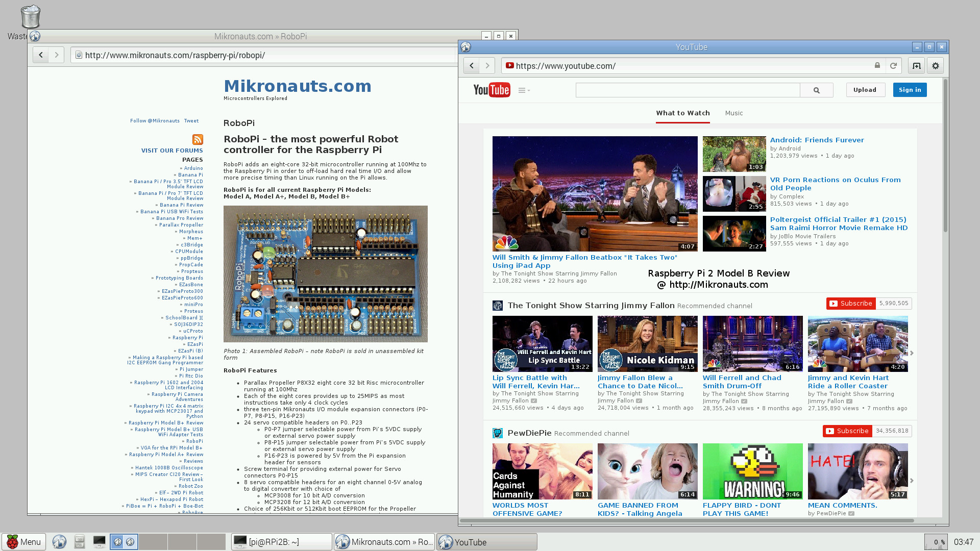Open Will Smith & Jimmy Fallon Beatbox thumbnail
980x551 pixels.
point(595,193)
